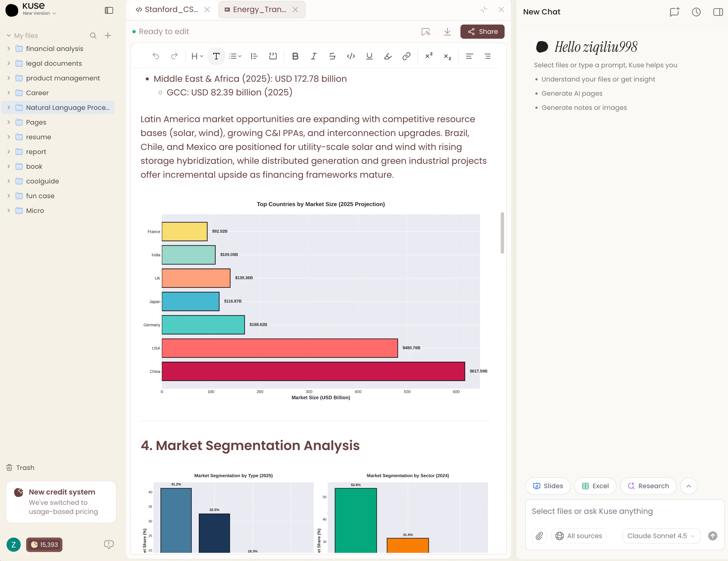Toggle the right chat panel

[718, 12]
